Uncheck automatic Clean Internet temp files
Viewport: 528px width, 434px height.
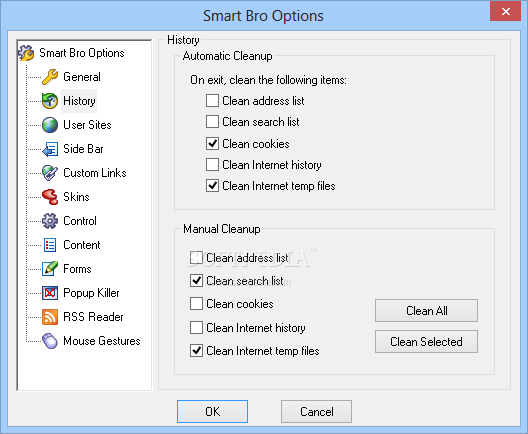pos(212,186)
